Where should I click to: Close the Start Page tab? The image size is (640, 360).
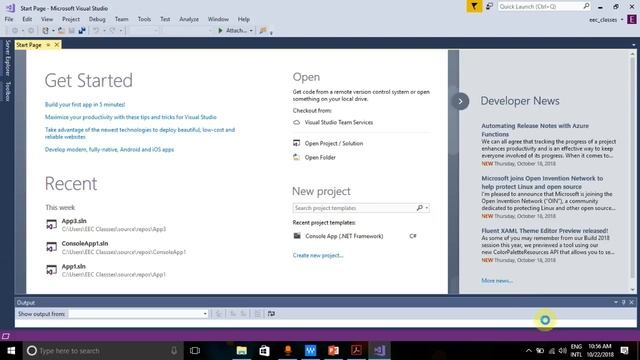(x=57, y=45)
